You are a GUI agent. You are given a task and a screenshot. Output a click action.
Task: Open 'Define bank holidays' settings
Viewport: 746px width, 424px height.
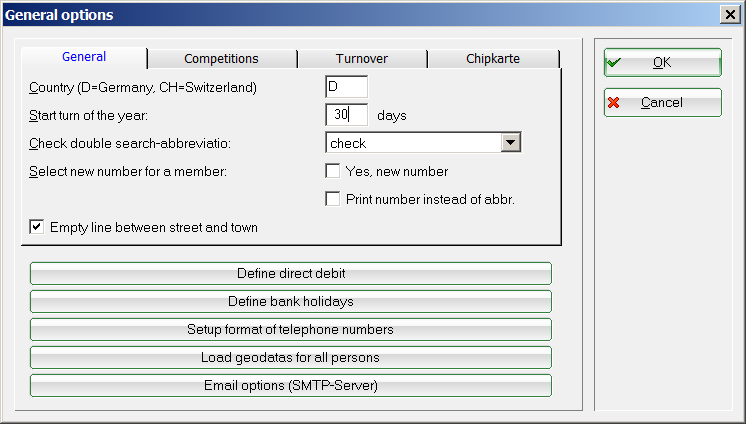click(291, 301)
